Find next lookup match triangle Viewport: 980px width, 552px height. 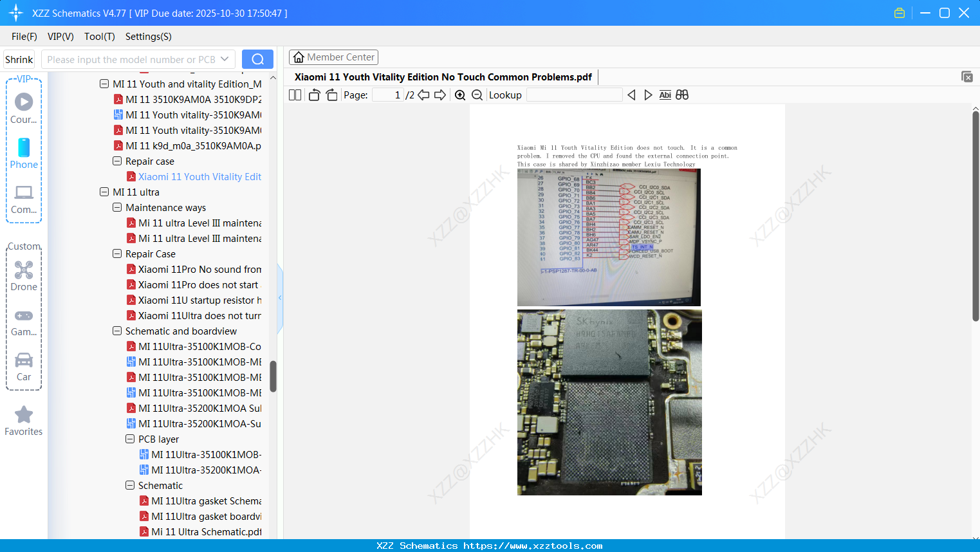pos(648,95)
